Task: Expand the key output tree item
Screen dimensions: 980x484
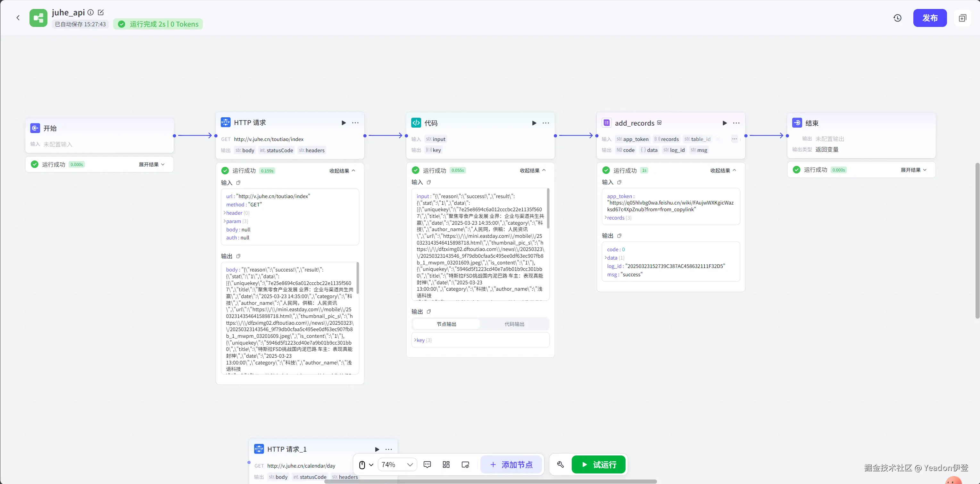Action: click(420, 340)
